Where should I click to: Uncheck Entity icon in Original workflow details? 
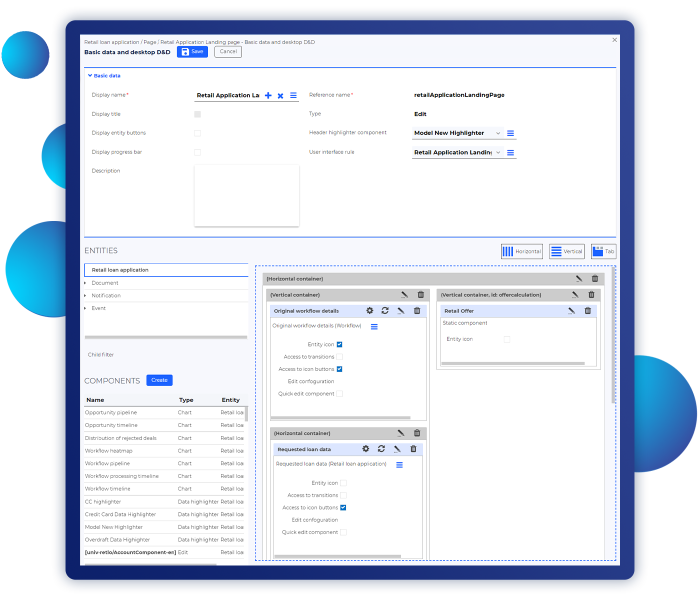339,344
